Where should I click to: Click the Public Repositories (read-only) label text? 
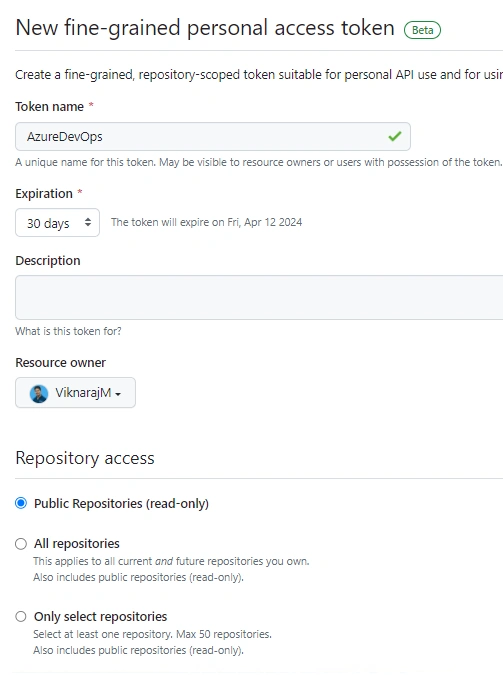(121, 503)
